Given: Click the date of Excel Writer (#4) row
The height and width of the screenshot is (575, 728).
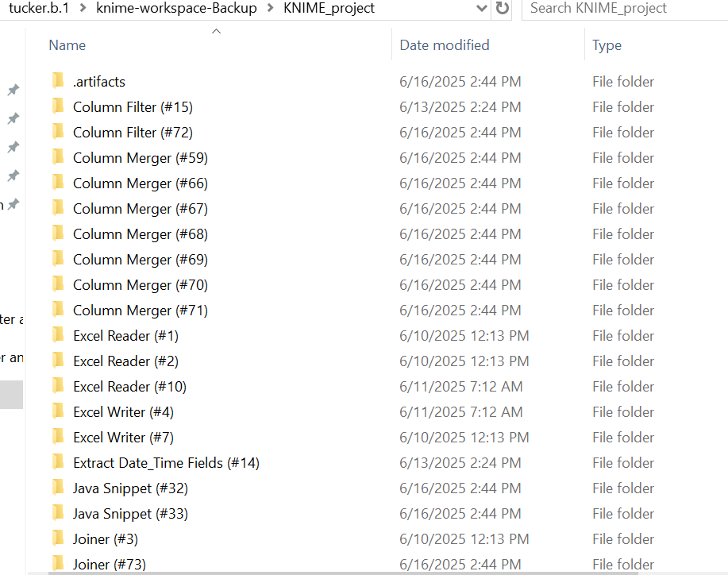Looking at the screenshot, I should [x=461, y=412].
